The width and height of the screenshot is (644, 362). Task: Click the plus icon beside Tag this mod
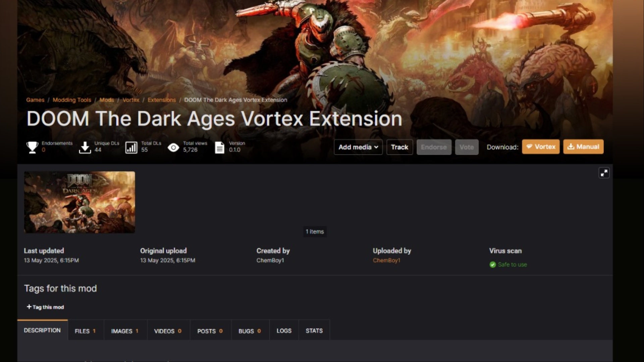pyautogui.click(x=29, y=307)
